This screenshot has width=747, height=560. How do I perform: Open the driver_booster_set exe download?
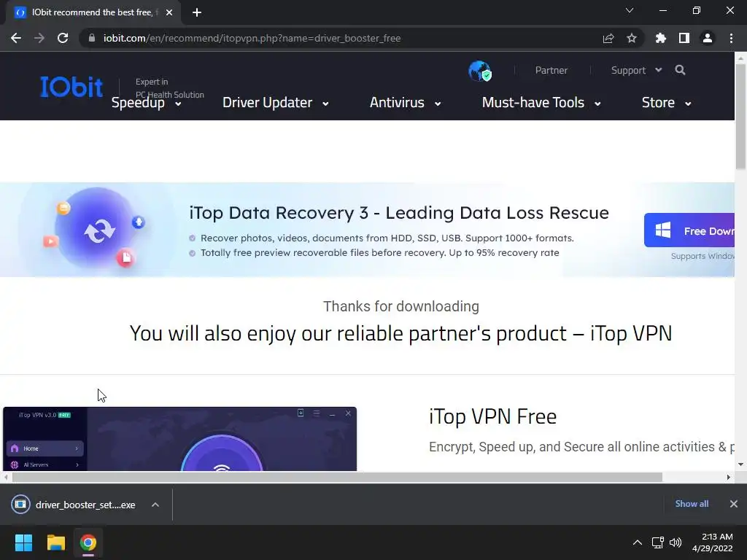tap(74, 505)
